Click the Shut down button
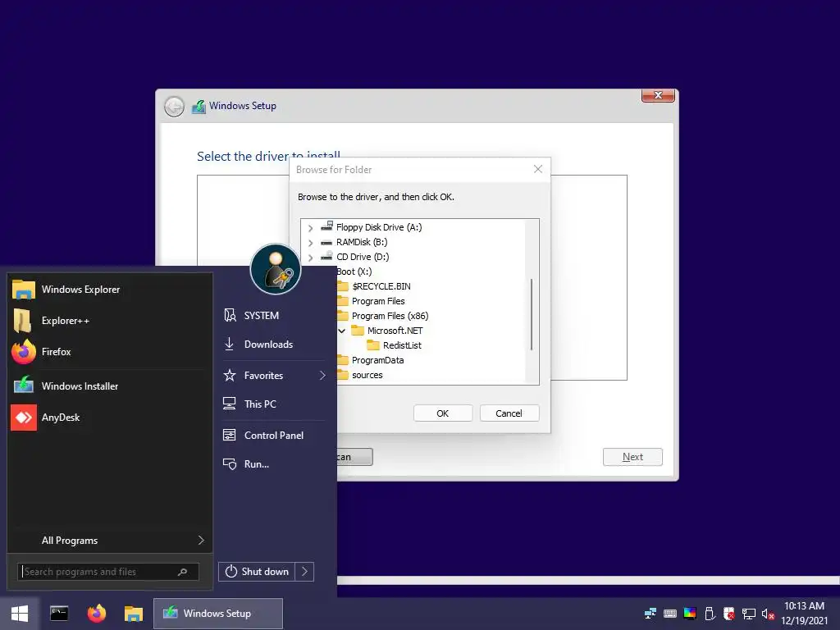The image size is (840, 630). [x=257, y=572]
